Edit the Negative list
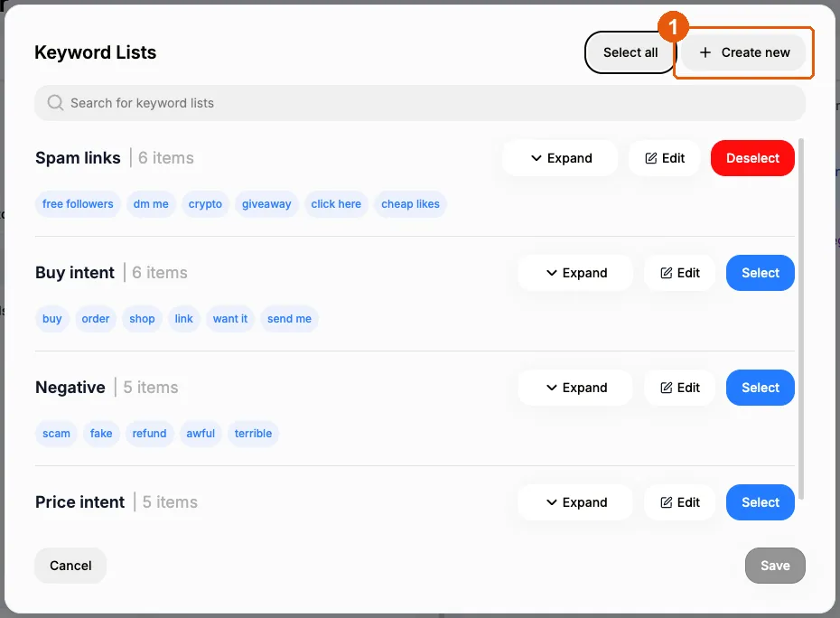 coord(679,388)
